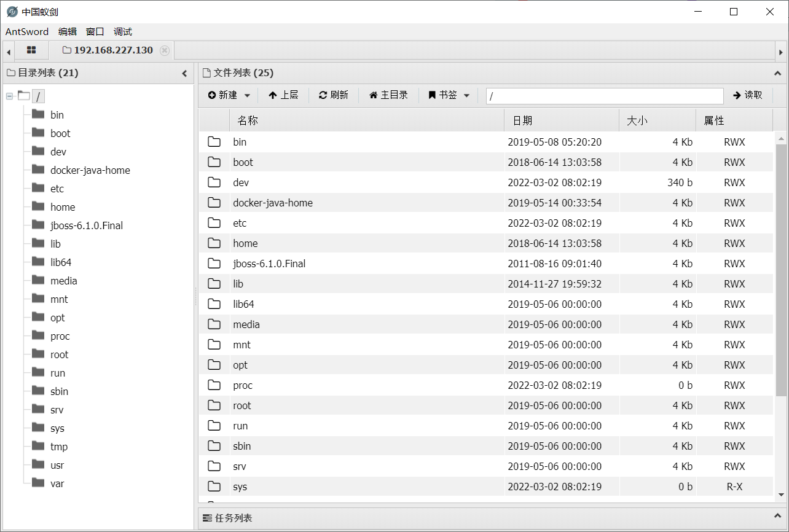Select the proc folder in the tree
Viewport: 789px width, 532px height.
click(x=60, y=336)
